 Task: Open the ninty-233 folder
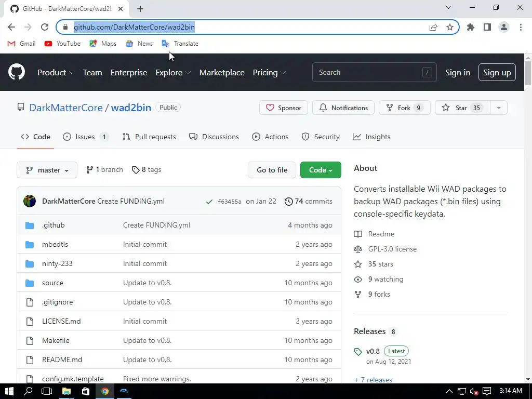pyautogui.click(x=57, y=263)
